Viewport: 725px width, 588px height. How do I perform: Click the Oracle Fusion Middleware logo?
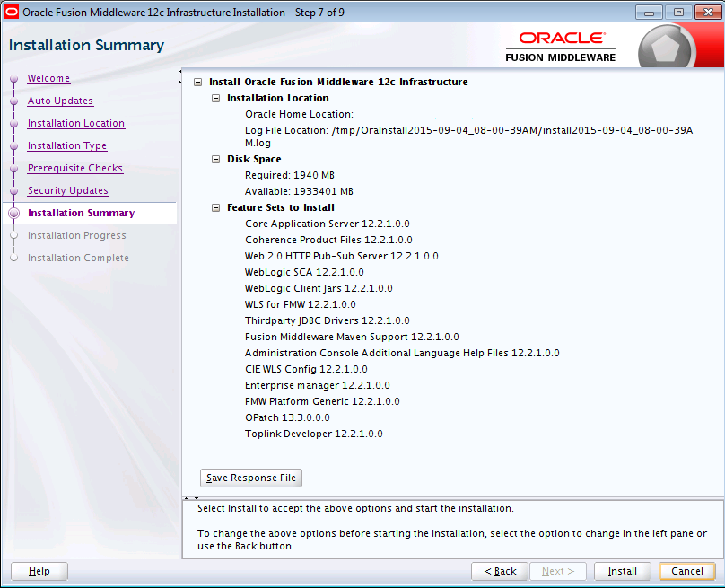[561, 47]
